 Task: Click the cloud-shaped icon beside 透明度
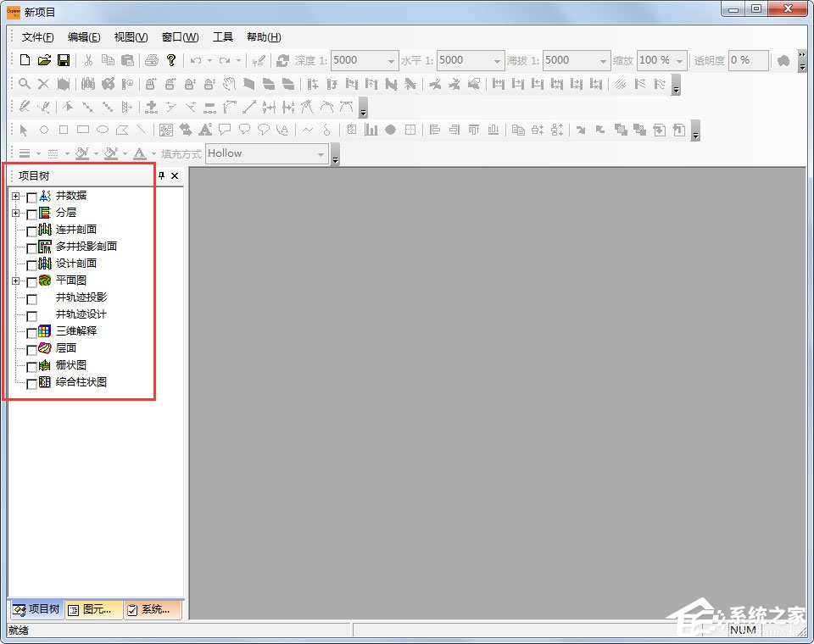[783, 60]
